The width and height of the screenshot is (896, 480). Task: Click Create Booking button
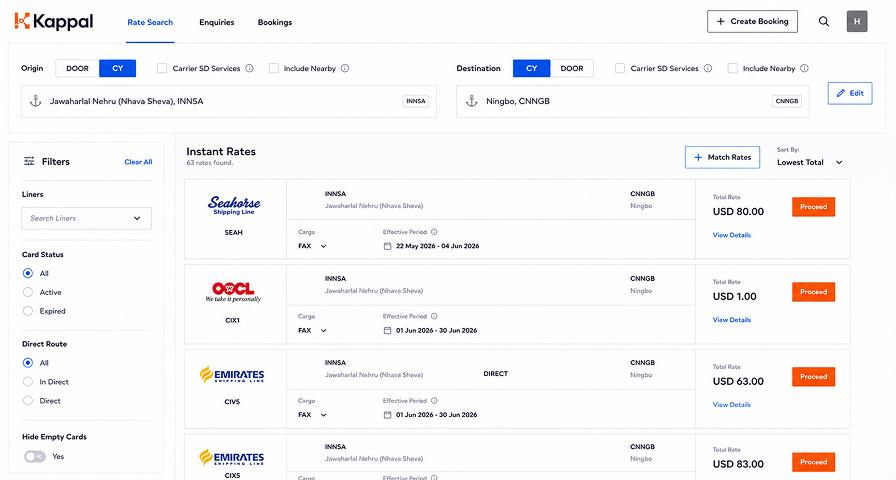752,21
